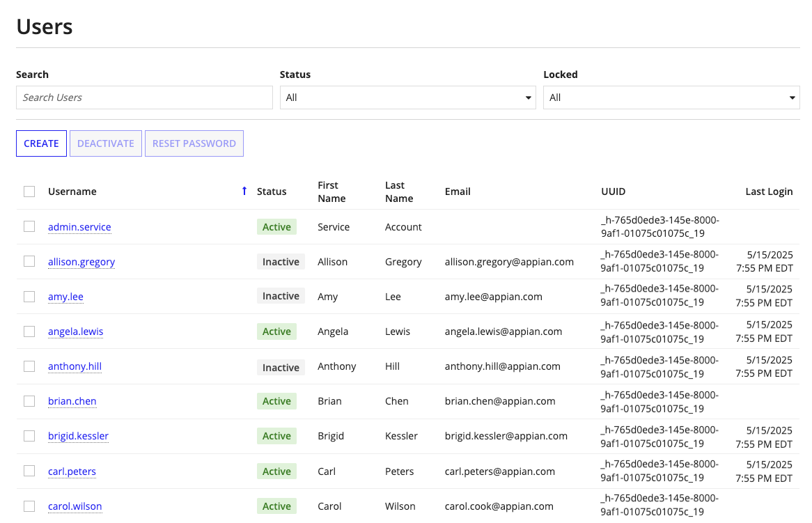Click the email allison.gregory@appian.com

click(509, 262)
